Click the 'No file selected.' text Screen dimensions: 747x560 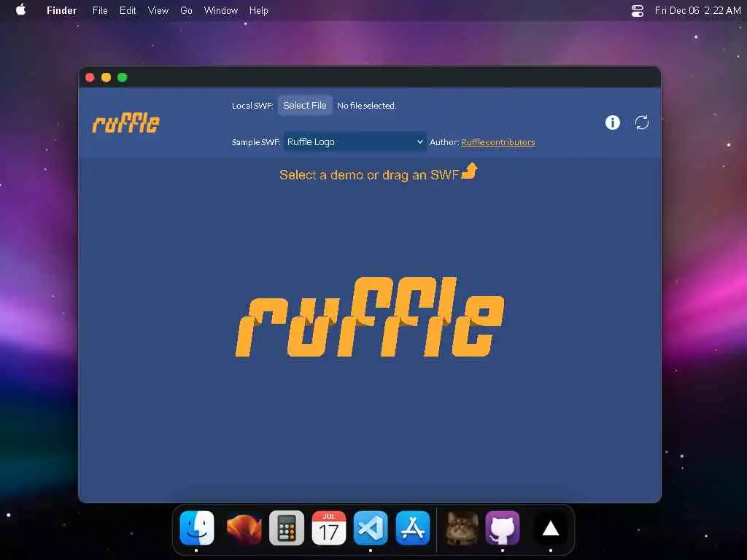pos(366,106)
